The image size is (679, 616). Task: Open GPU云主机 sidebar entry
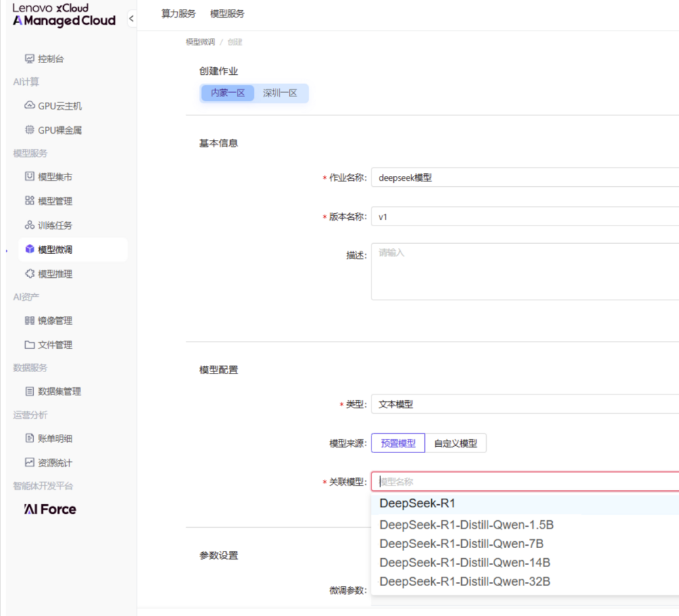tap(60, 106)
